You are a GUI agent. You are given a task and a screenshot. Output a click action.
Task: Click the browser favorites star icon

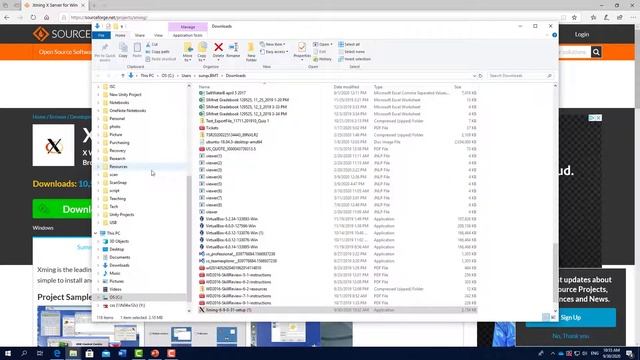[574, 18]
